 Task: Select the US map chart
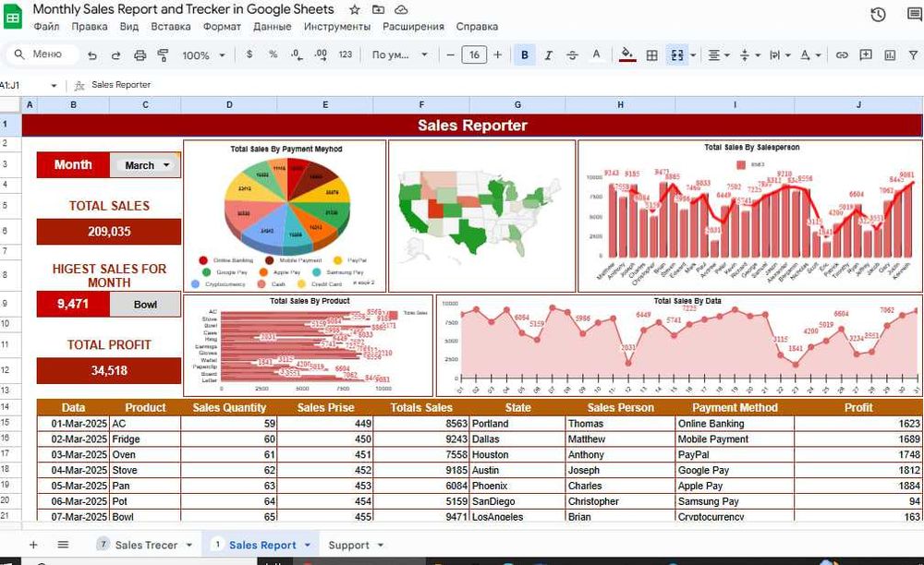(482, 216)
